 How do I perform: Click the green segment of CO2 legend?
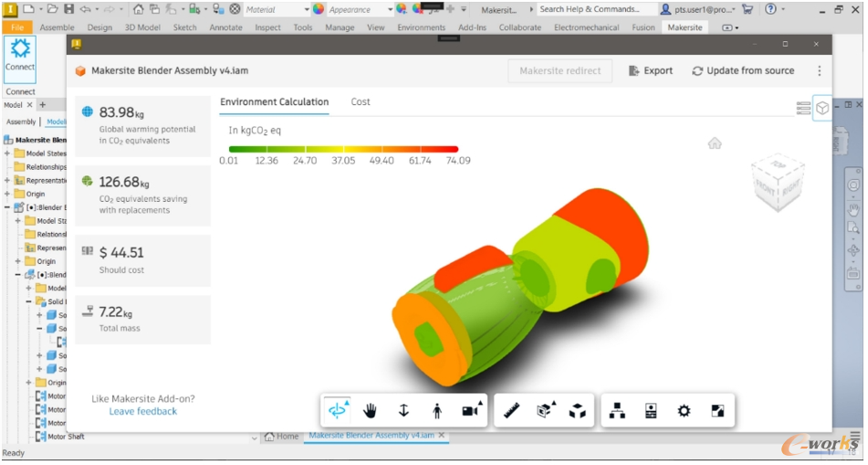(x=248, y=149)
